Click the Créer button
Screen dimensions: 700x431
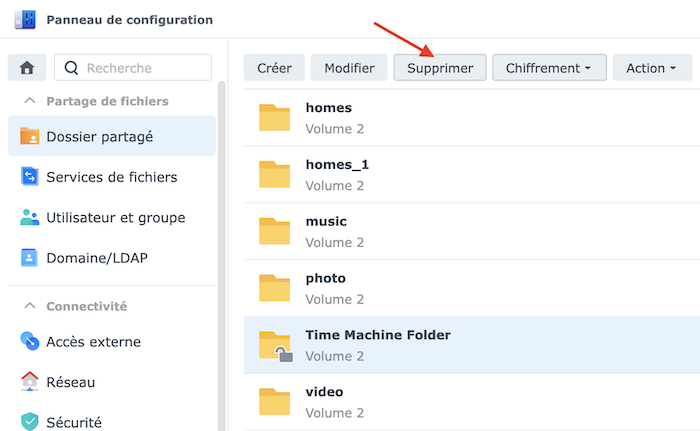[274, 68]
